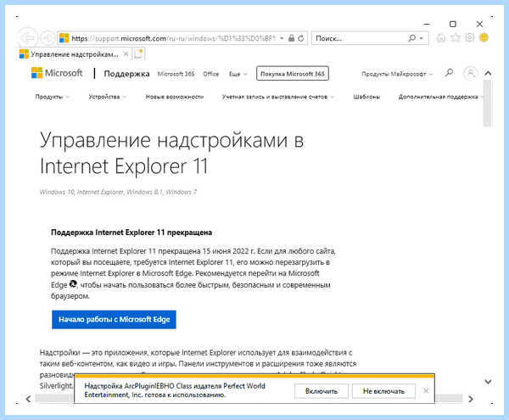Open the Home page icon
The height and width of the screenshot is (420, 509).
tap(441, 38)
